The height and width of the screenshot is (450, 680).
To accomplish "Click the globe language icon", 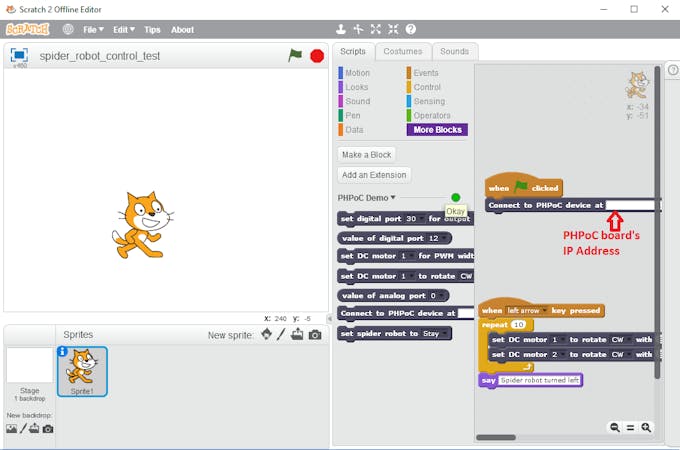I will [x=68, y=29].
